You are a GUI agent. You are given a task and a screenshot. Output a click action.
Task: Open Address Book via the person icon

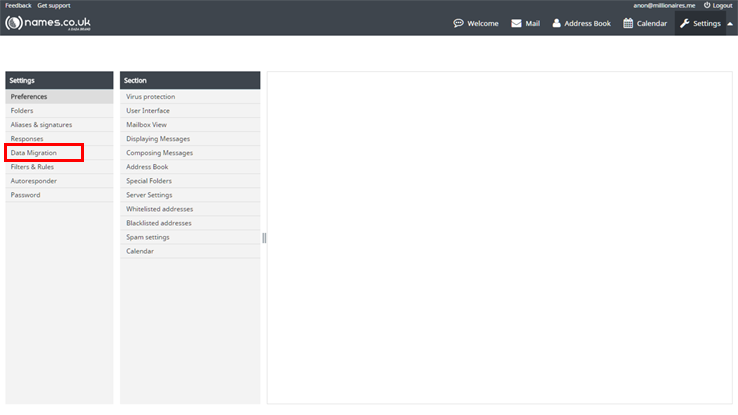tap(557, 23)
